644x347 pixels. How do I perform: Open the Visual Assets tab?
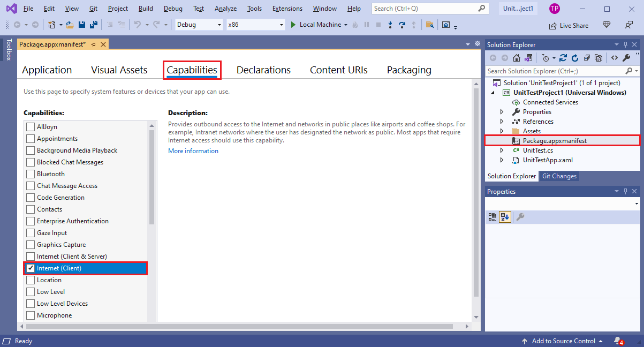point(119,70)
